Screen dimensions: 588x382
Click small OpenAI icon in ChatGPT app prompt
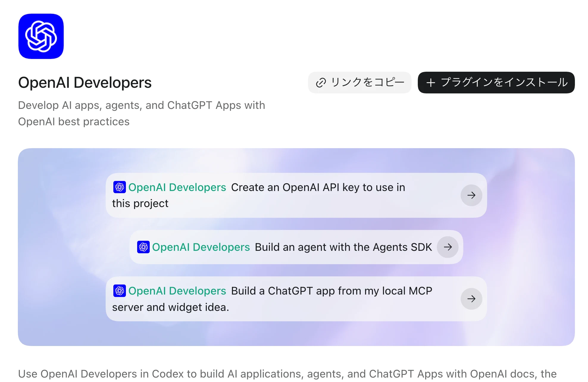click(x=120, y=291)
